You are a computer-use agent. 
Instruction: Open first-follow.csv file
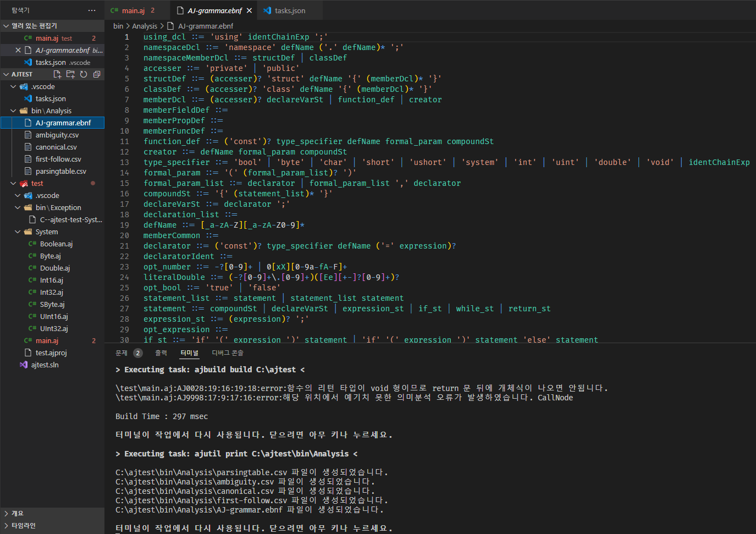pos(52,159)
